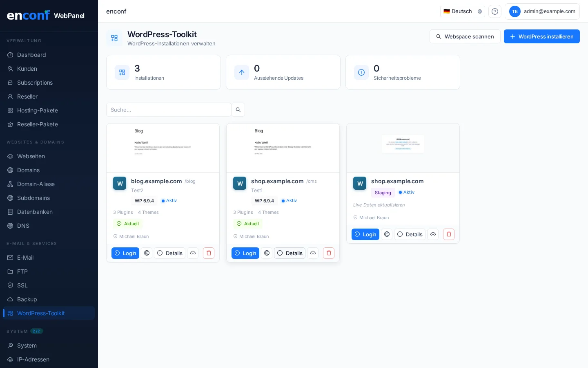Navigate to the Subscriptions menu item
Viewport: 588px width, 368px height.
pos(35,83)
